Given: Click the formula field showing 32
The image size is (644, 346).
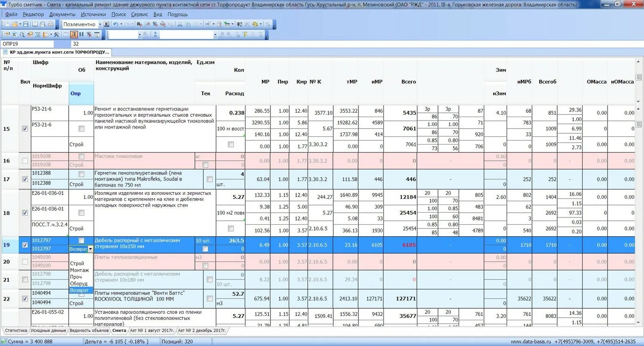Looking at the screenshot, I should pyautogui.click(x=356, y=44).
